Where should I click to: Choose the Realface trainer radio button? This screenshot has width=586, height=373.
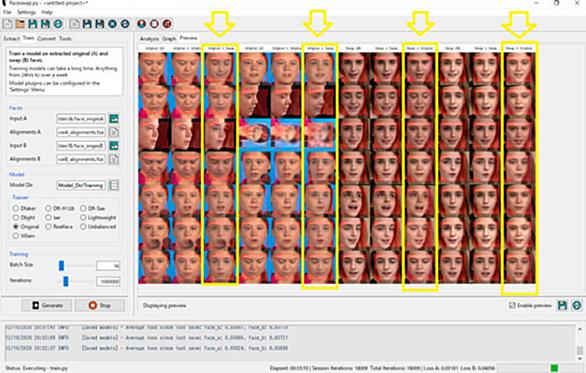coord(48,226)
